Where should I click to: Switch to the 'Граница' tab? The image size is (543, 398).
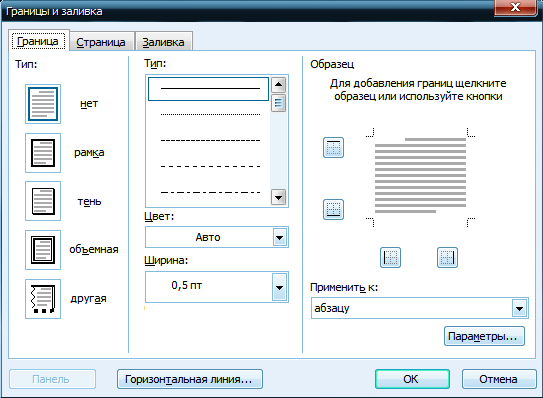(x=38, y=42)
